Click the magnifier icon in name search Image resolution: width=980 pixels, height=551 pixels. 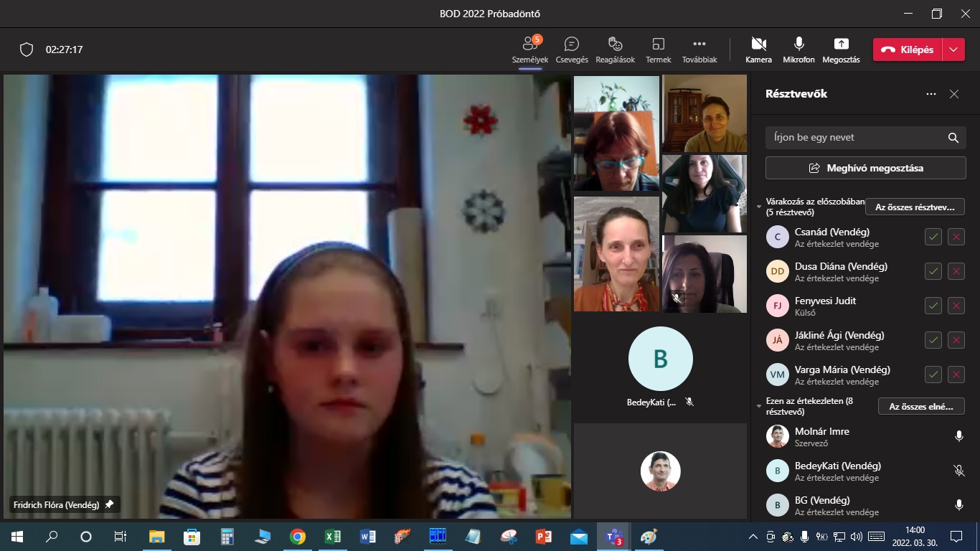pos(953,138)
